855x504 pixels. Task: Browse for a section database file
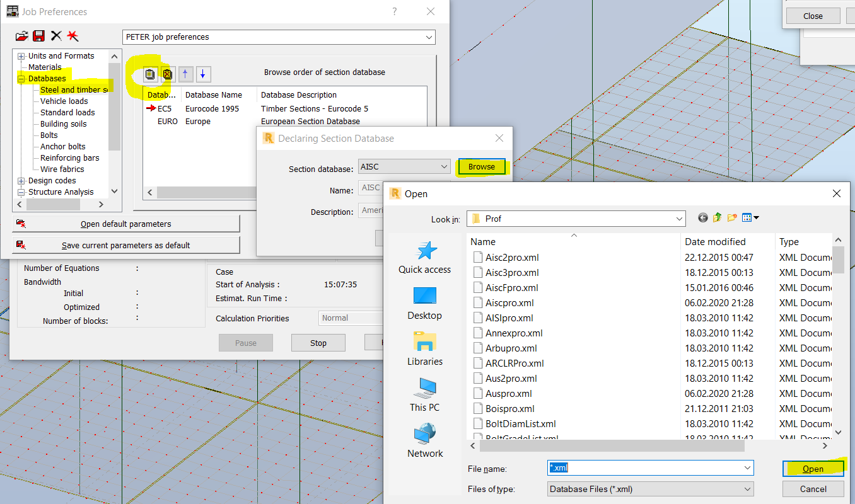point(481,167)
